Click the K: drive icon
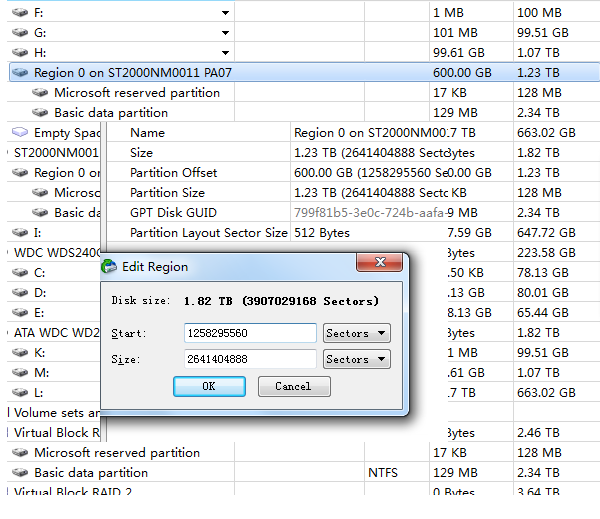600x519 pixels. (20, 352)
